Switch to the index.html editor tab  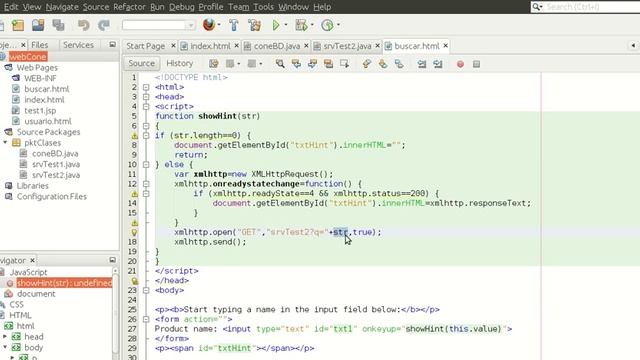pos(210,46)
